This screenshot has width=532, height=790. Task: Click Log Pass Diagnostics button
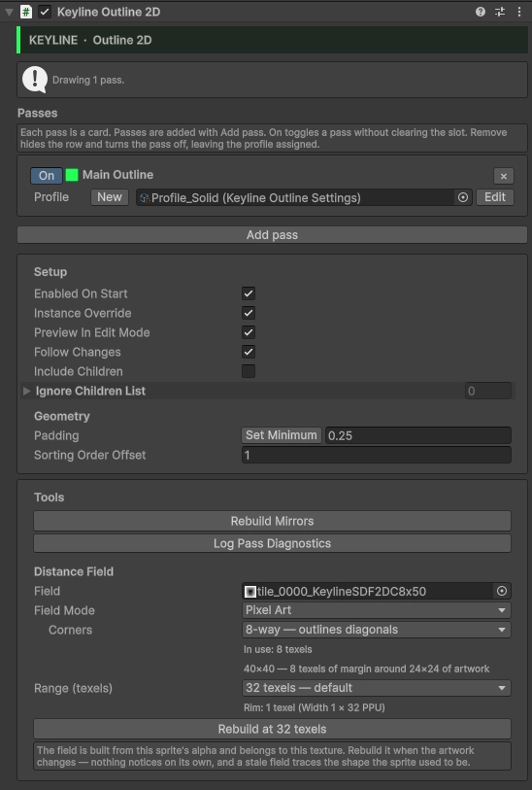[272, 543]
